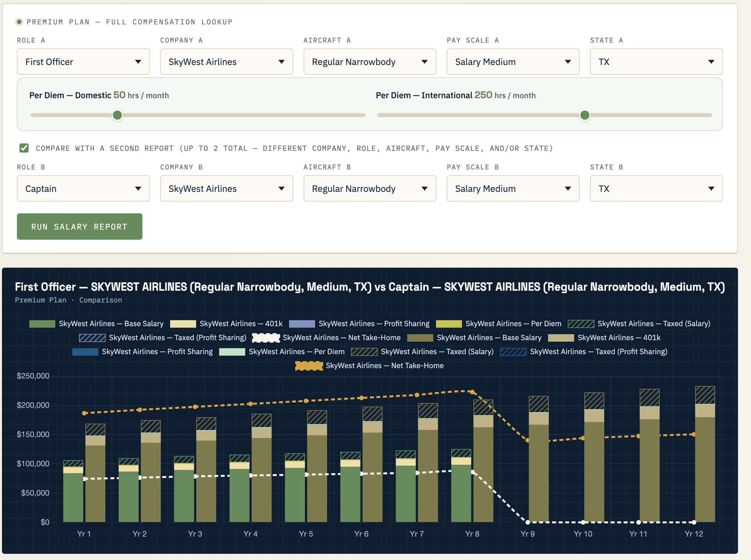The height and width of the screenshot is (560, 751).
Task: Click the Per Diem Domestic slider handle
Action: (x=117, y=115)
